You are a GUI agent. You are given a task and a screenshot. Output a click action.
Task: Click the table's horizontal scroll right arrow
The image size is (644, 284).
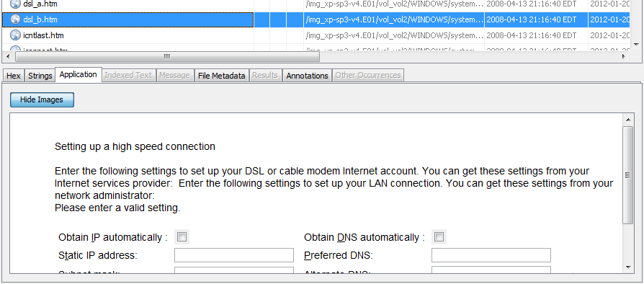(x=625, y=56)
